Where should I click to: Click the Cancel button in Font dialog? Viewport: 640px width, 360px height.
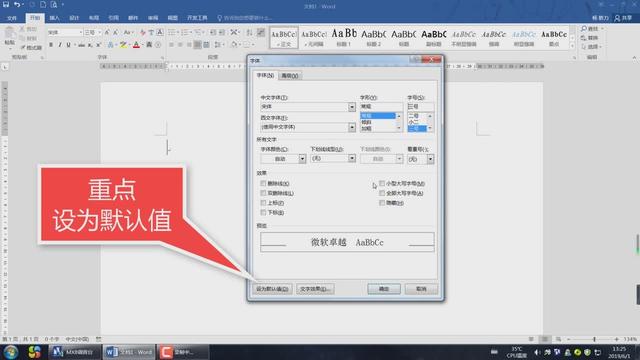[421, 289]
